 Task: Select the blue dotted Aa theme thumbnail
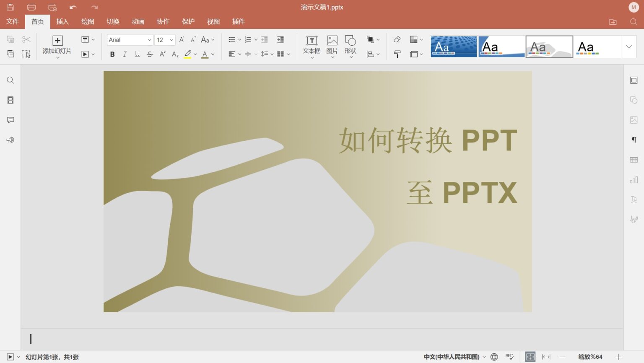(x=453, y=46)
